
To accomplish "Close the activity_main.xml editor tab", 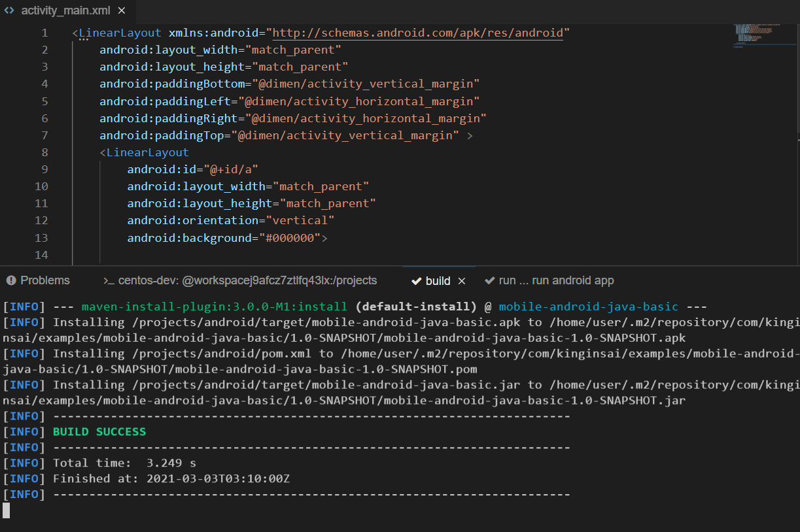I will click(x=122, y=12).
